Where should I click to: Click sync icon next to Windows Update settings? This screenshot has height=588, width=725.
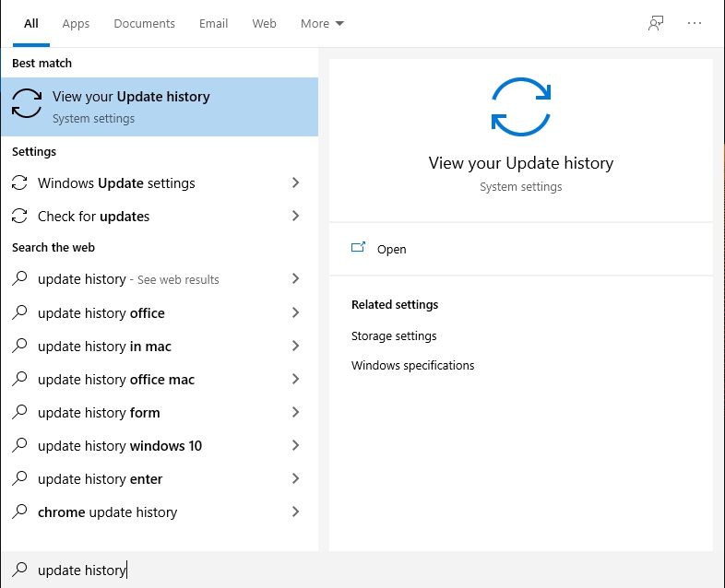[19, 183]
